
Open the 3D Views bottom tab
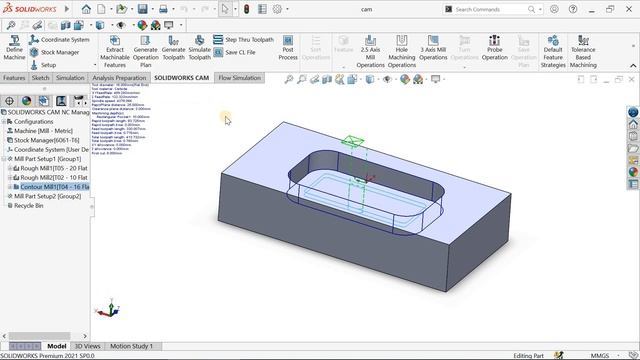point(87,346)
